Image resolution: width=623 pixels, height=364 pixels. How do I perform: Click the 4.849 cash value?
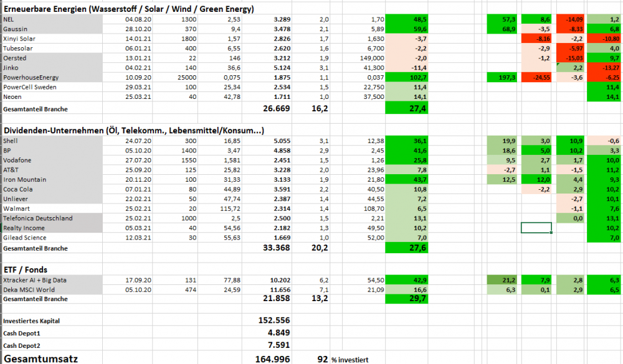278,333
